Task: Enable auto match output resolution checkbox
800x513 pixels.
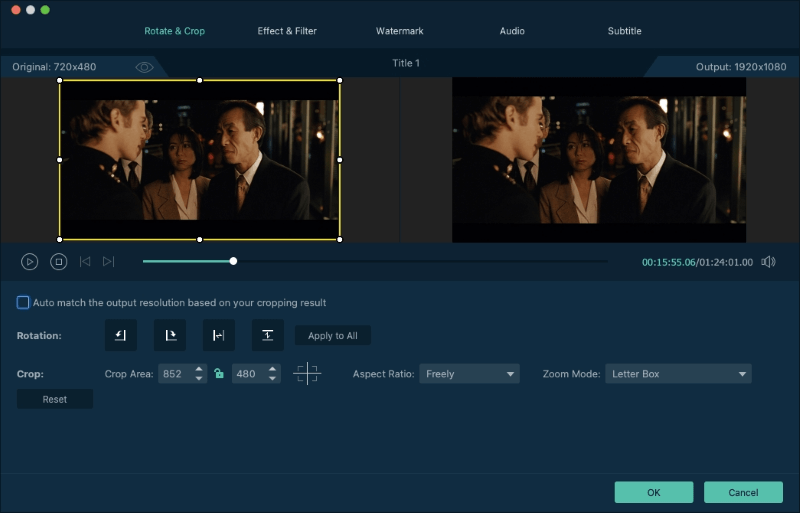Action: (23, 303)
